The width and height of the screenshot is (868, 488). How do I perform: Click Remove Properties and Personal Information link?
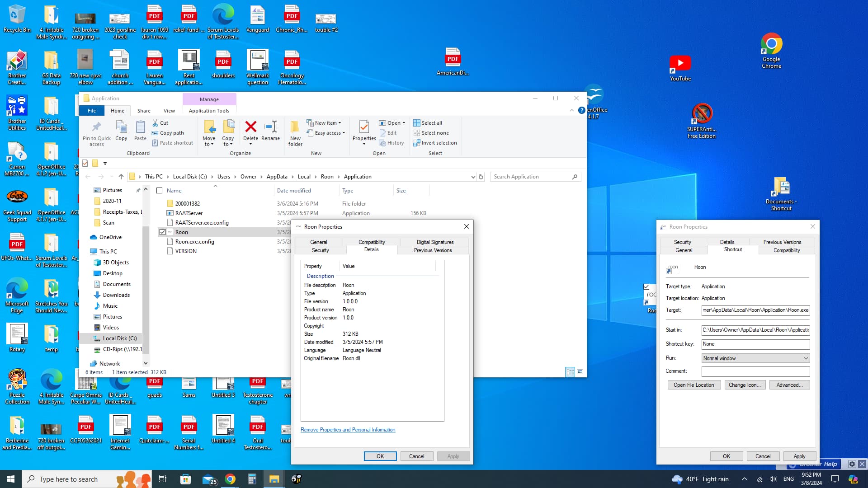(348, 430)
